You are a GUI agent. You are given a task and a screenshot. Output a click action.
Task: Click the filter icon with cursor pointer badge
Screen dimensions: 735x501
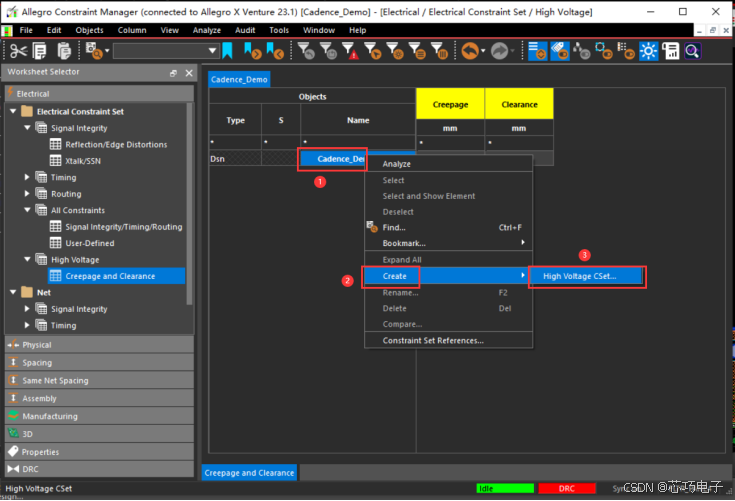373,51
